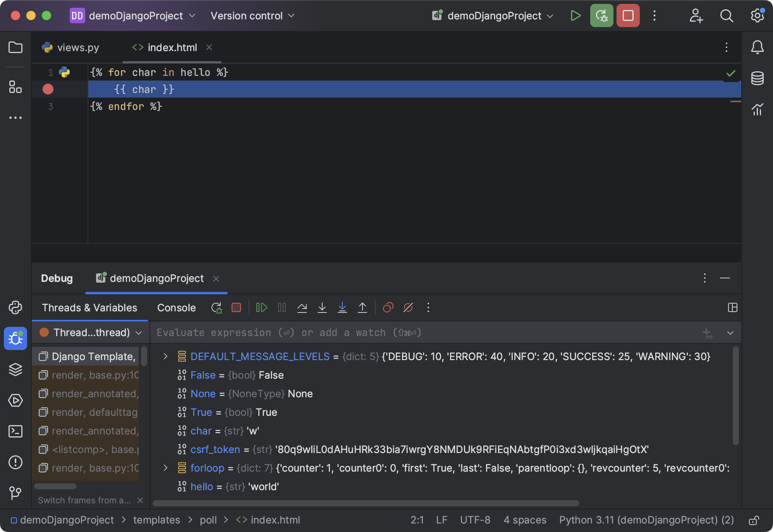The width and height of the screenshot is (773, 532).
Task: Click the Python 3.11 interpreter widget
Action: [x=646, y=520]
